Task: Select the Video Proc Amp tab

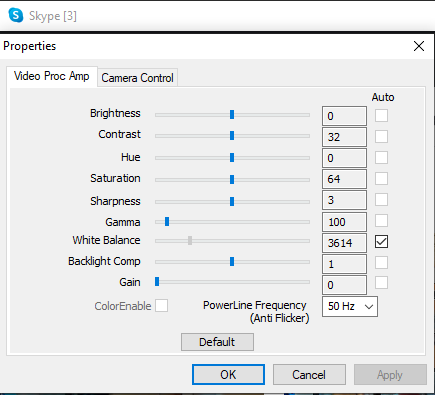Action: pos(52,76)
